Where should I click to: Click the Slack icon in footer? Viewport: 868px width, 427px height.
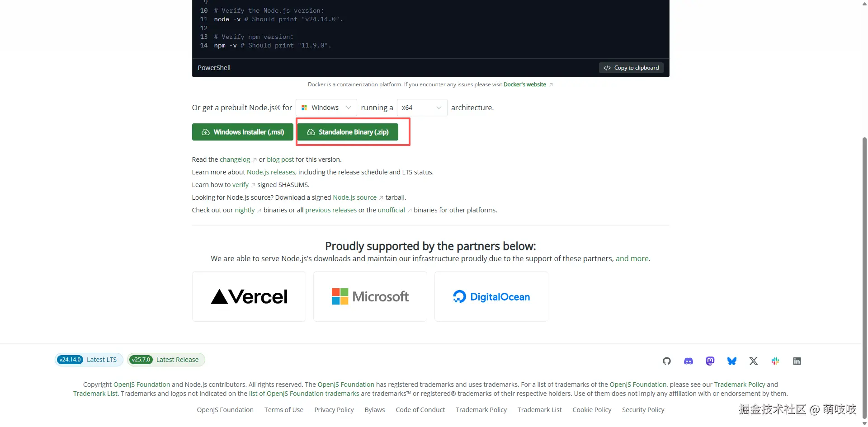tap(775, 361)
